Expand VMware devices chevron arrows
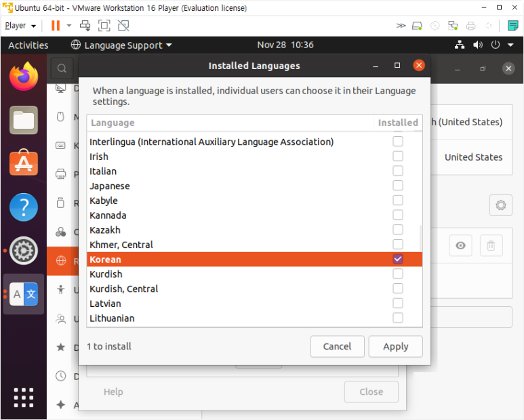The height and width of the screenshot is (420, 524). click(401, 26)
